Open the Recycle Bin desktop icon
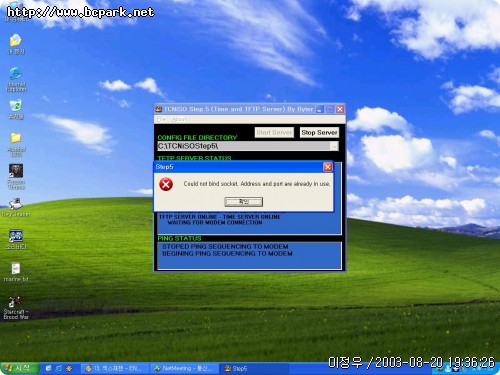 point(16,109)
